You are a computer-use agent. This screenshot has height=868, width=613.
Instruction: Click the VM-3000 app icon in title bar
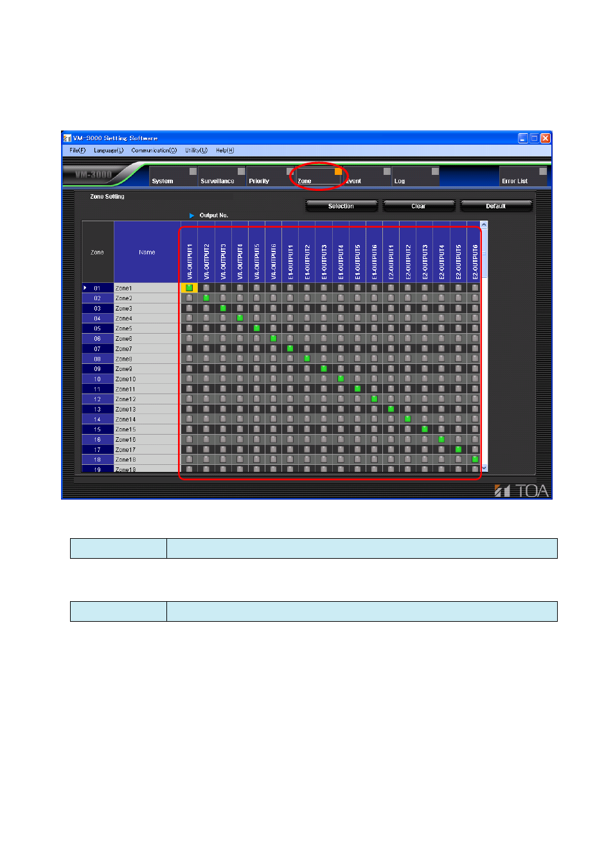pyautogui.click(x=67, y=138)
